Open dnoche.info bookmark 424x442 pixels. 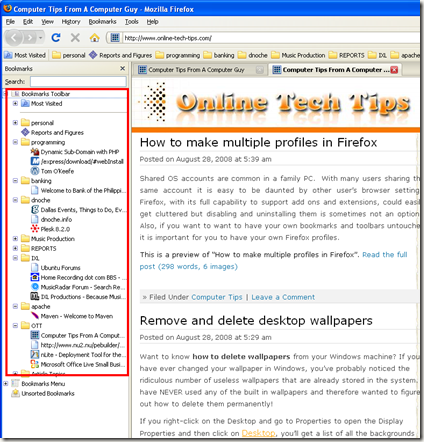(x=51, y=220)
